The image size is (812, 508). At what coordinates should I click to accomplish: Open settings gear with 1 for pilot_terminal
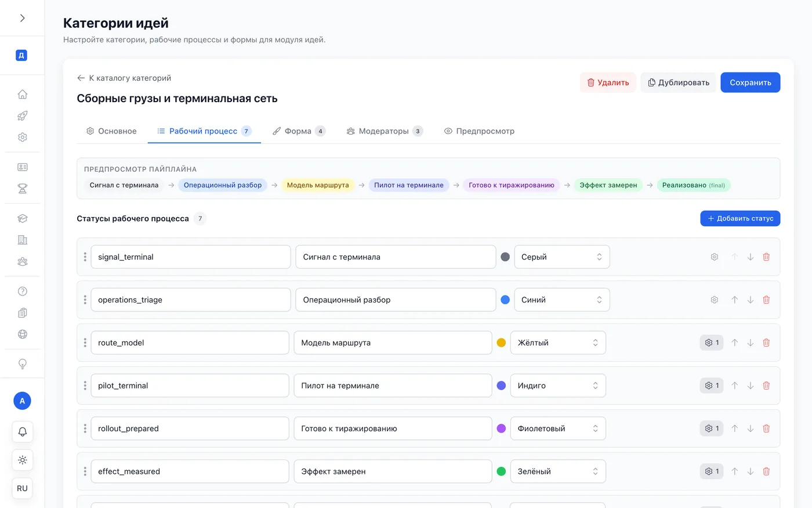712,385
